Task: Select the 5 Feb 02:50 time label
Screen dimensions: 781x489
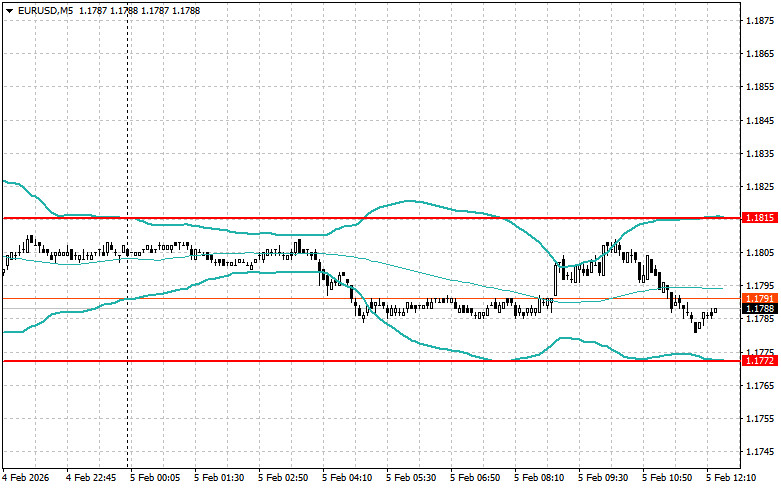Action: pos(283,478)
